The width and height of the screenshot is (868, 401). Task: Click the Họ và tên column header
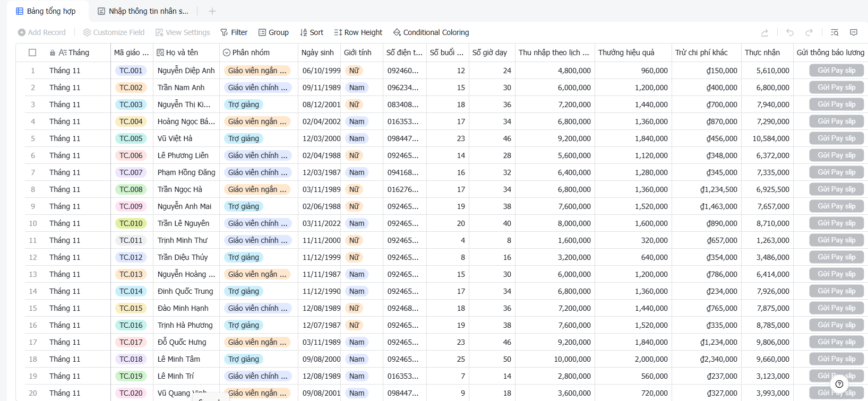pyautogui.click(x=186, y=53)
